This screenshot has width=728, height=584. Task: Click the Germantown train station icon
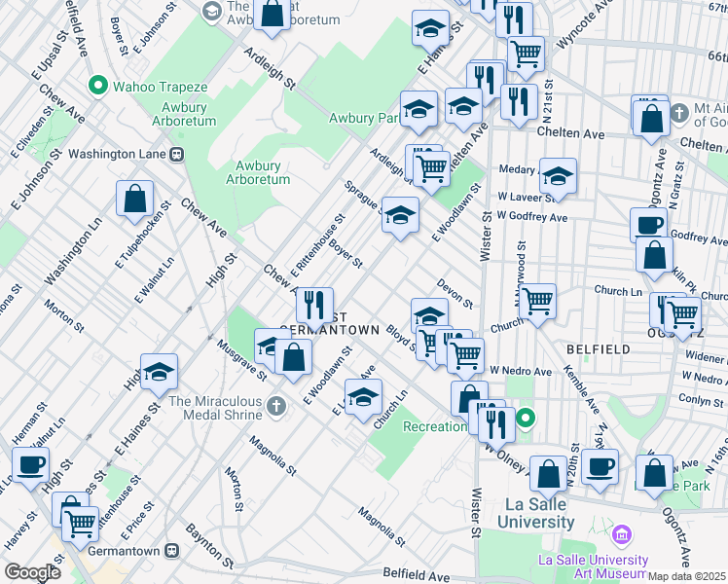pyautogui.click(x=172, y=551)
